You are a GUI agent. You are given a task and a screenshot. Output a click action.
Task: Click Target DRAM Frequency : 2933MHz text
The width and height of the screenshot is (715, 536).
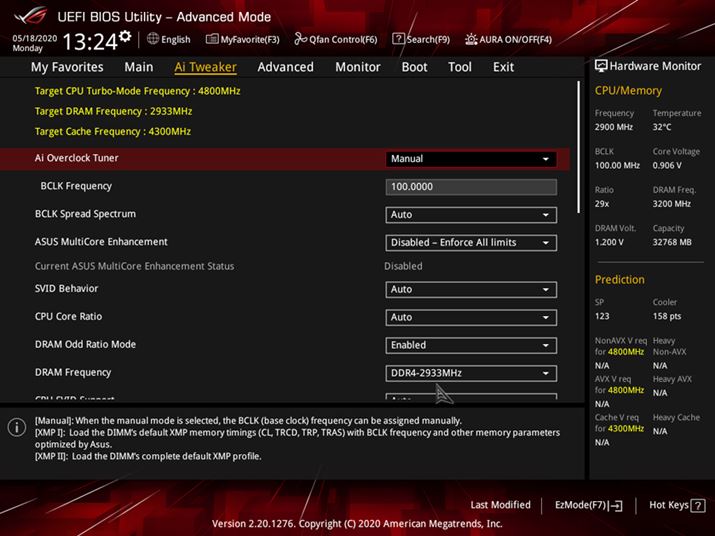pos(113,111)
